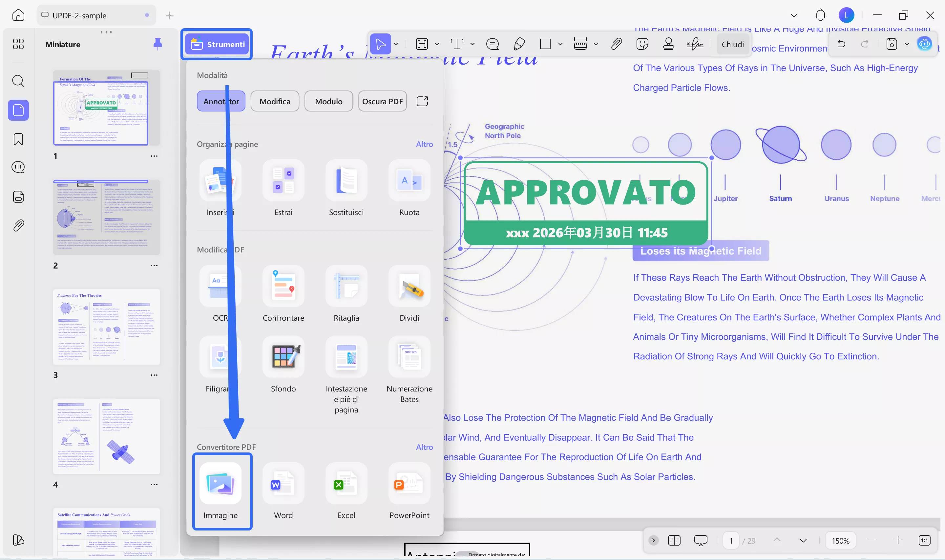Switch to Modulo mode

pos(328,101)
